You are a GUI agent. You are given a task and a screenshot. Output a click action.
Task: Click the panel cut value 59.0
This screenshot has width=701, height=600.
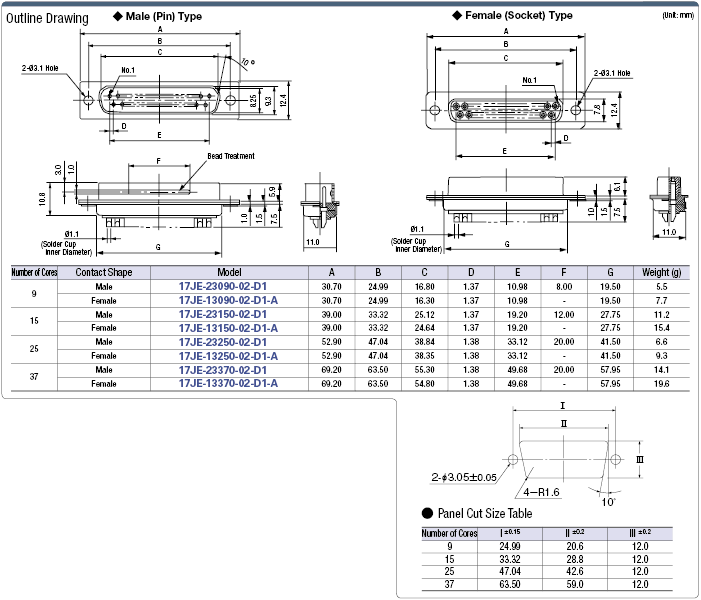575,584
